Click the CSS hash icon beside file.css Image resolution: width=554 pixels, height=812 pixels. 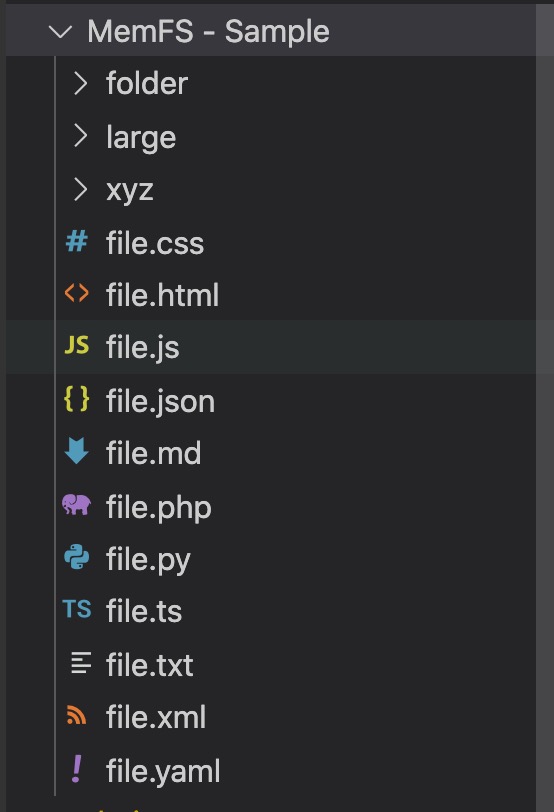tap(77, 242)
